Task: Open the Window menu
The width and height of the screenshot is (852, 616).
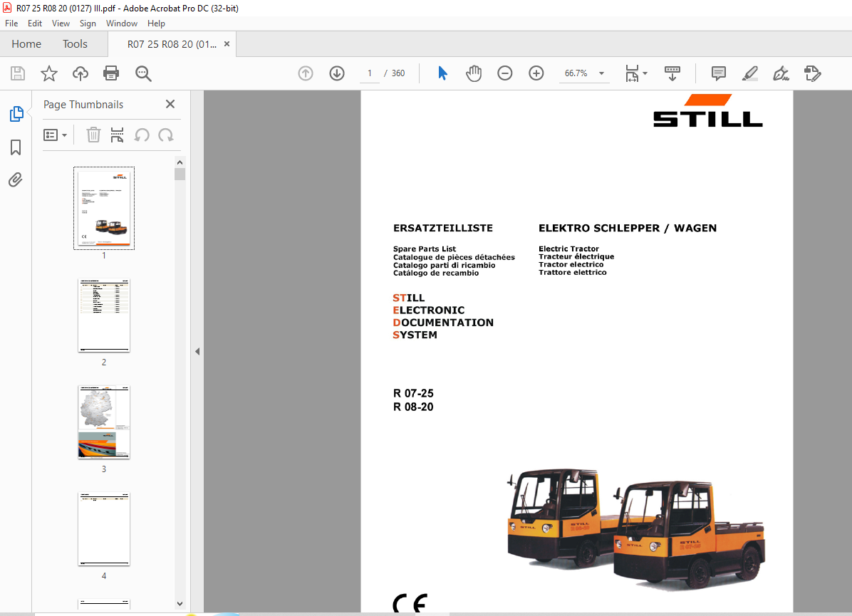Action: pos(122,24)
